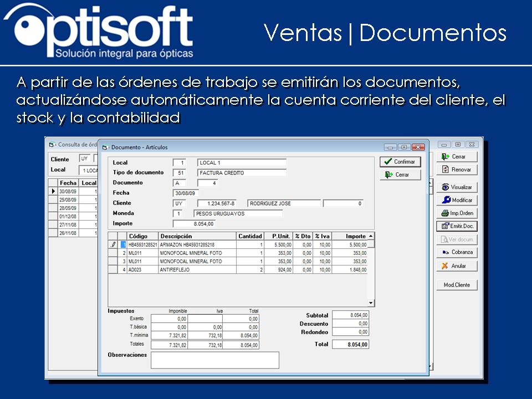Cancel the order with the Anular X icon
Screen dimensions: 532x399
444,265
